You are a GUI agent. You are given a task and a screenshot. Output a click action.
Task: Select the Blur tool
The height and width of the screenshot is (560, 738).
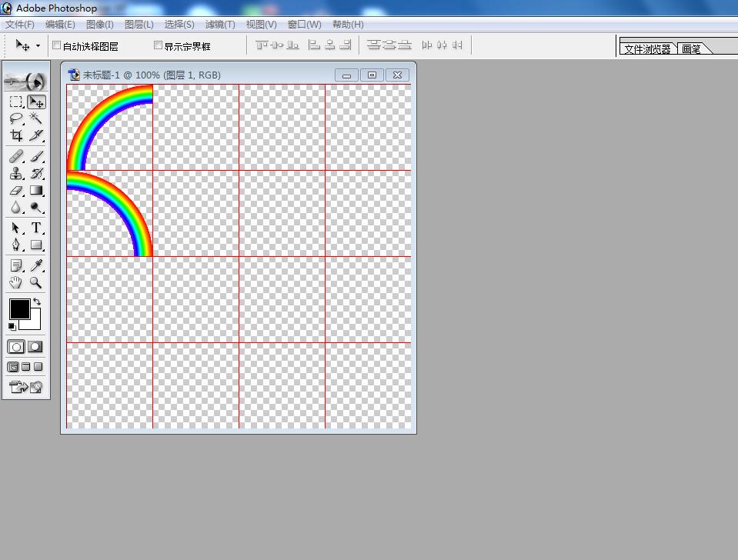16,208
